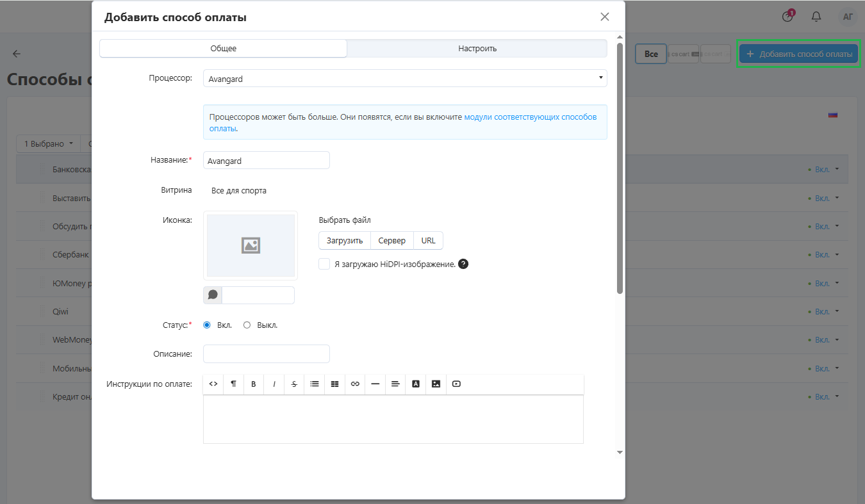Click the Russian flag language icon

(833, 115)
